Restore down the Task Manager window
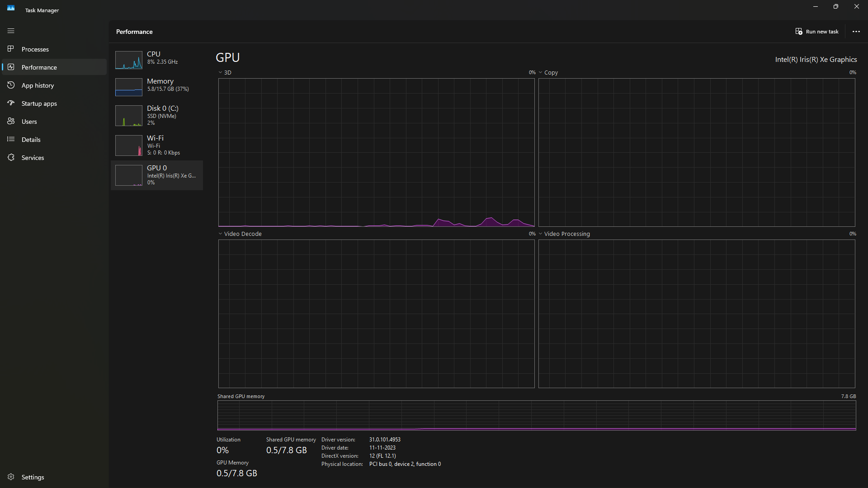 tap(835, 7)
